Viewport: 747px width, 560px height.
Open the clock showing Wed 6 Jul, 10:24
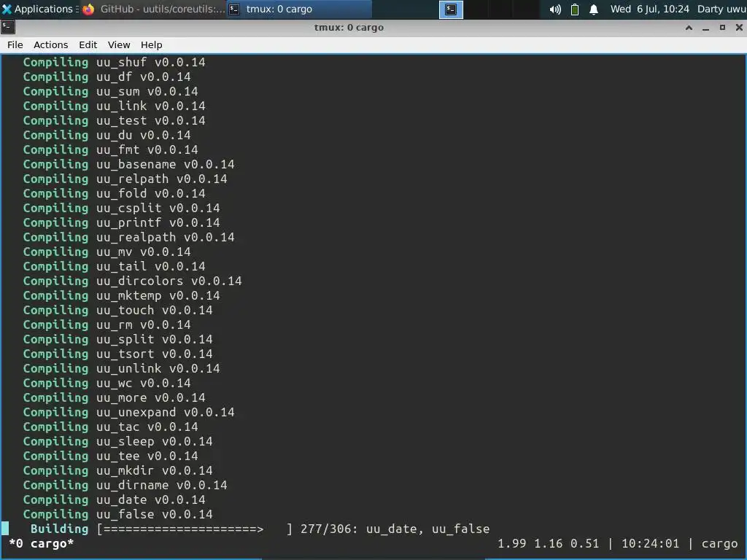[x=649, y=9]
